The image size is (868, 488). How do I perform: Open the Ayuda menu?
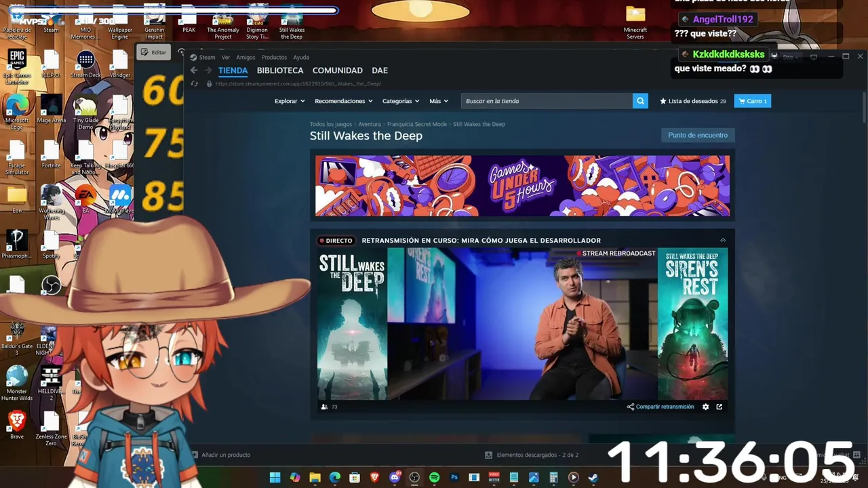[x=301, y=58]
